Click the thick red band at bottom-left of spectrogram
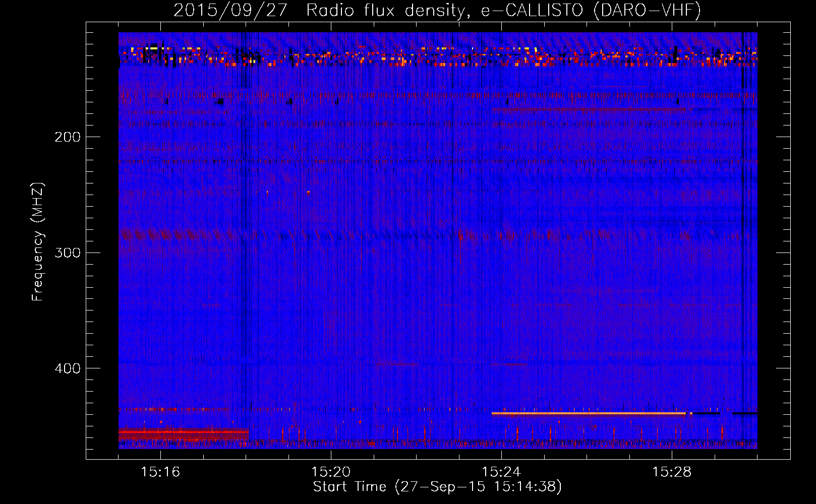Image resolution: width=816 pixels, height=504 pixels. pos(184,433)
